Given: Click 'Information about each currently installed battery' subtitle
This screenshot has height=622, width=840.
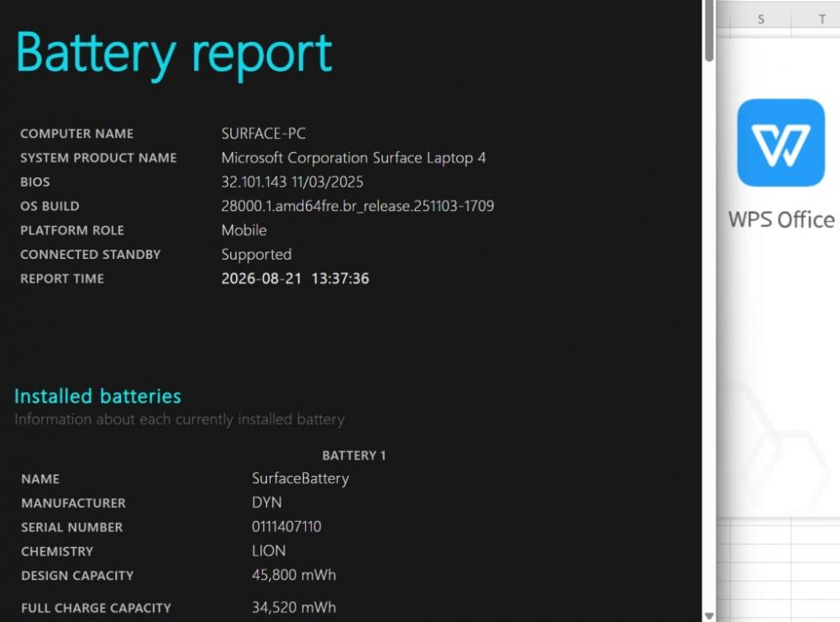Looking at the screenshot, I should coord(180,419).
